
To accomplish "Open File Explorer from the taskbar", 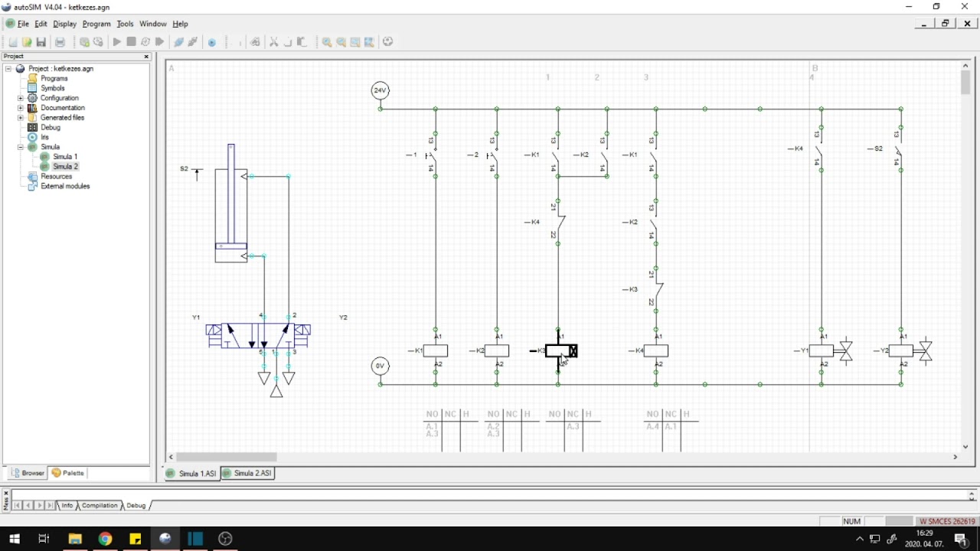I will coord(75,539).
